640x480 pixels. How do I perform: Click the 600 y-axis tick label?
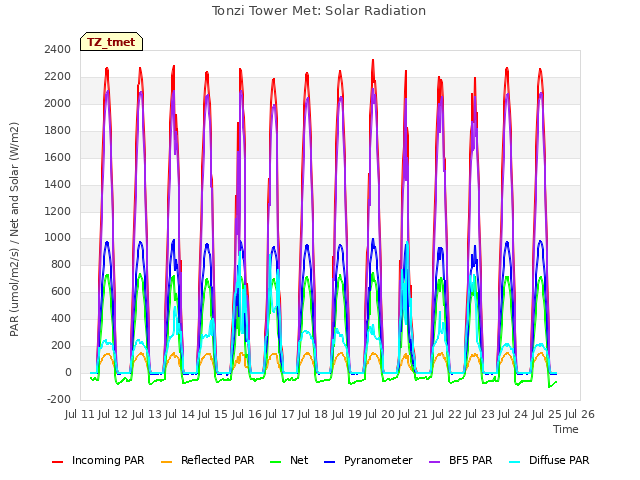click(x=61, y=291)
